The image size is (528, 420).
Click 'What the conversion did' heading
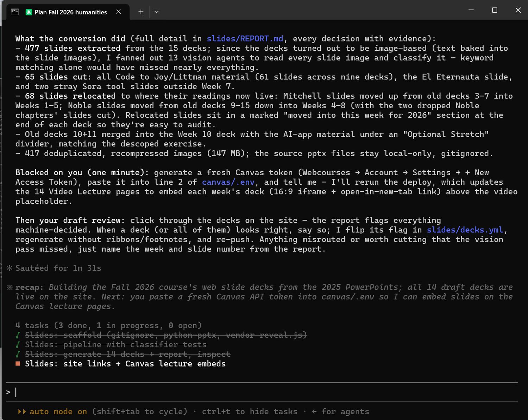(70, 39)
